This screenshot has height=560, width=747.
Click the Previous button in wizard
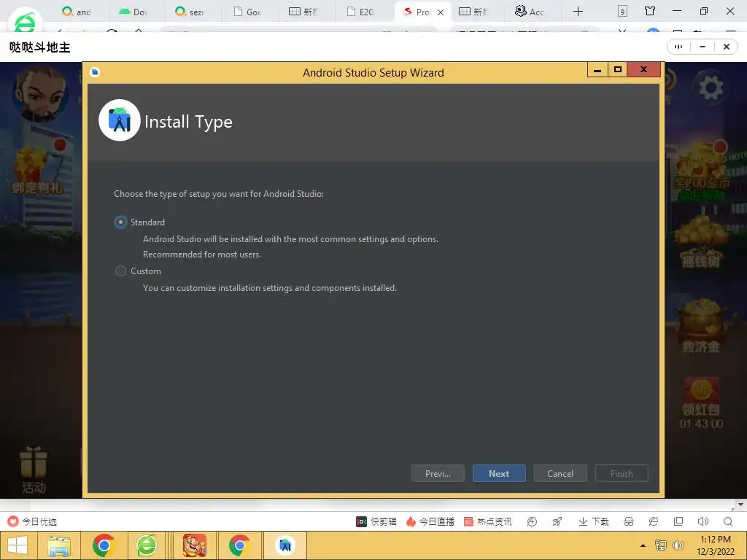438,473
